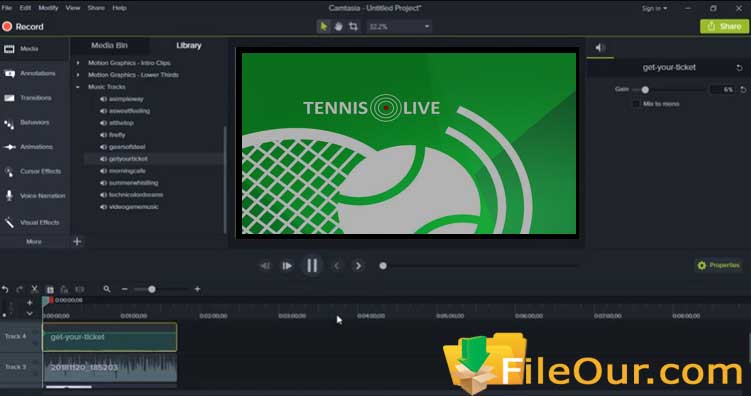Zoom in the timeline with plus button
The height and width of the screenshot is (396, 751).
pyautogui.click(x=197, y=289)
